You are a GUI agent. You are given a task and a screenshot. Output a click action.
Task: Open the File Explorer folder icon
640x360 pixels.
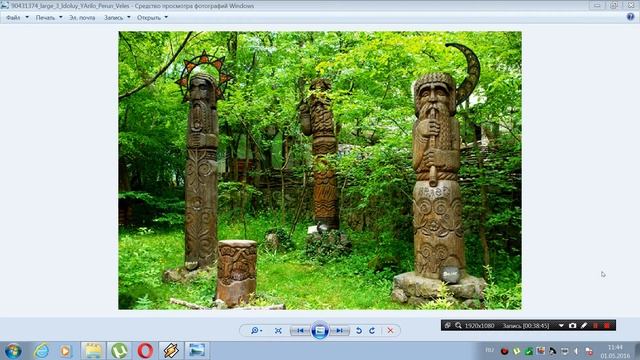[x=93, y=351]
